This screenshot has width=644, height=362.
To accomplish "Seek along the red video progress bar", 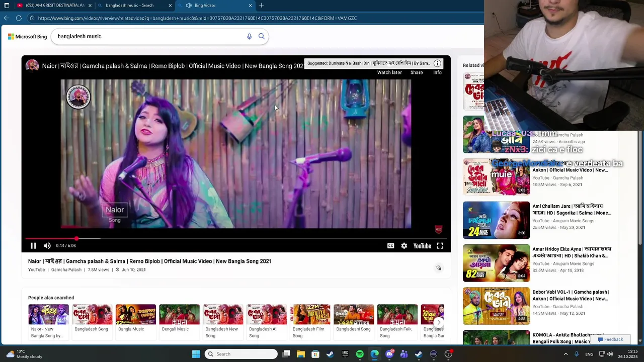I will coord(235,238).
